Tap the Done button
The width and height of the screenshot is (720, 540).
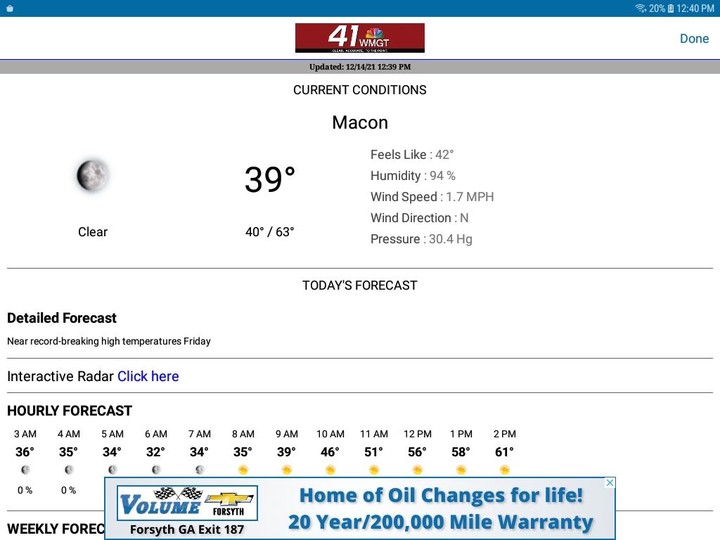click(x=694, y=39)
